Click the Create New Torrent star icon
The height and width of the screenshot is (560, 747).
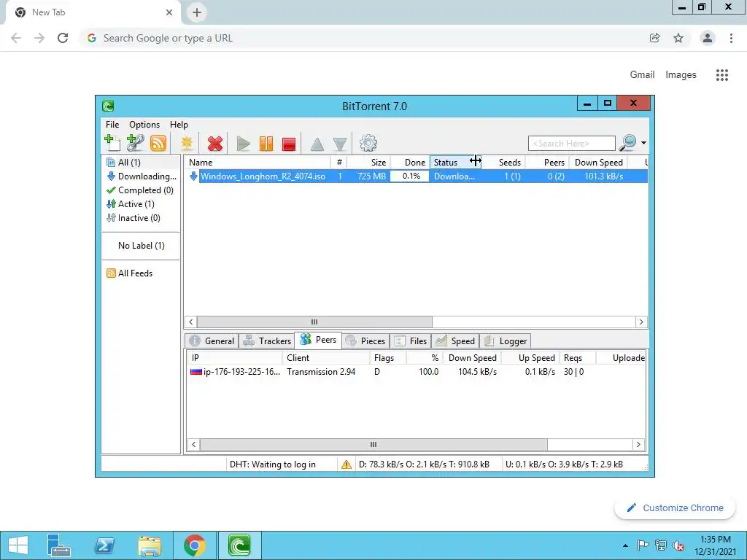click(x=187, y=143)
